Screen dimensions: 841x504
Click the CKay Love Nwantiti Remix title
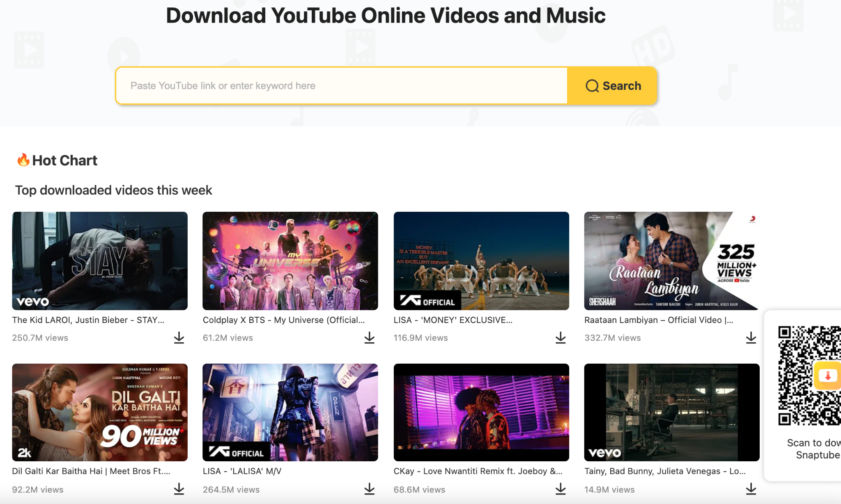pos(478,471)
